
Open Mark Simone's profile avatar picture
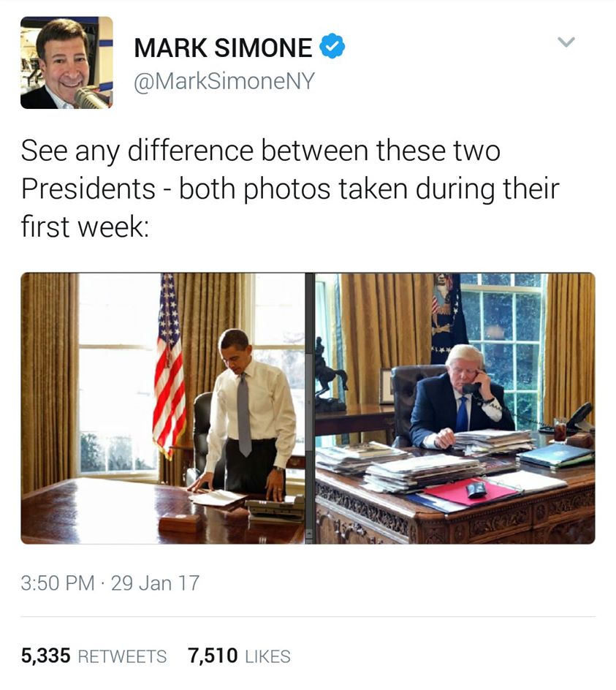(66, 62)
